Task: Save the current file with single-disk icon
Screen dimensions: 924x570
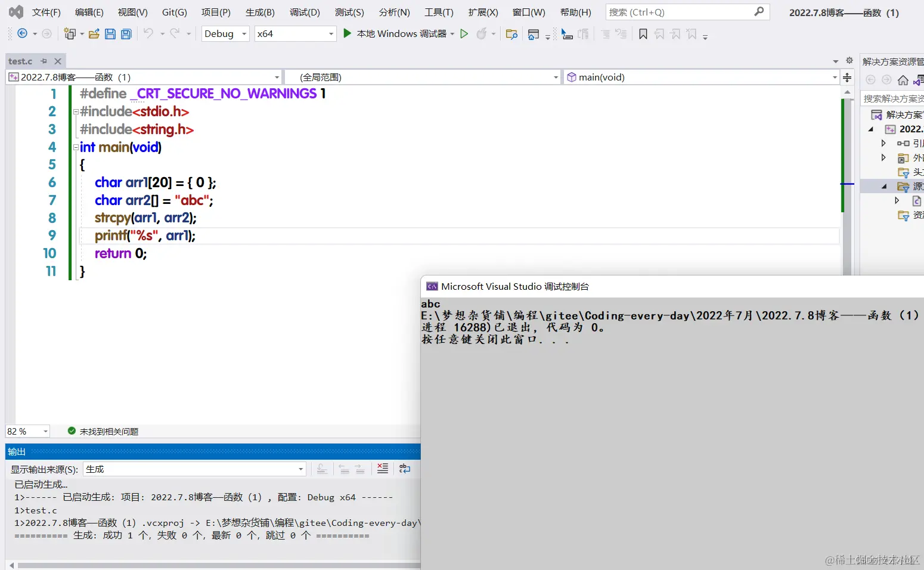Action: [110, 34]
